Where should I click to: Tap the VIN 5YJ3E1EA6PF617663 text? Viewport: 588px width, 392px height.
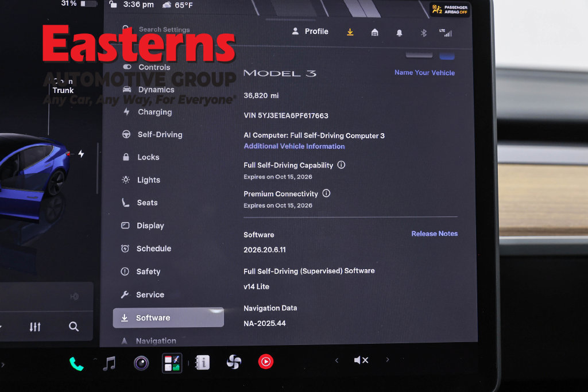tap(286, 115)
